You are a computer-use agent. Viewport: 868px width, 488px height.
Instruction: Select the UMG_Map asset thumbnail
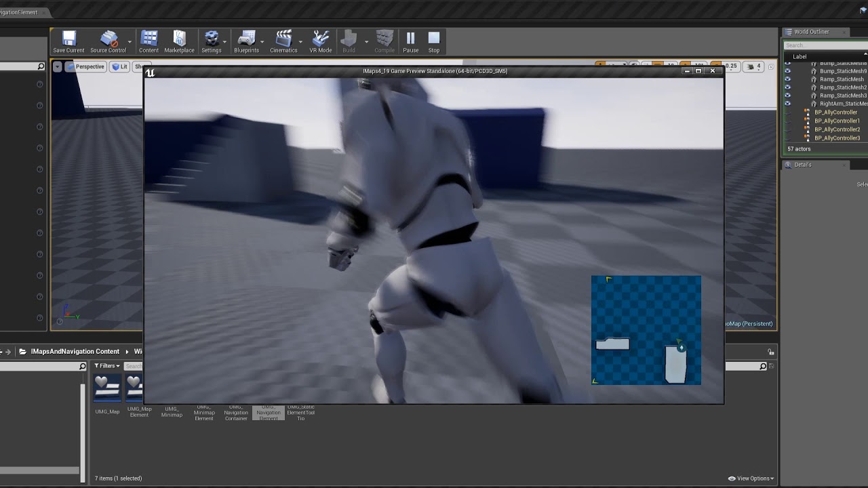pos(107,387)
